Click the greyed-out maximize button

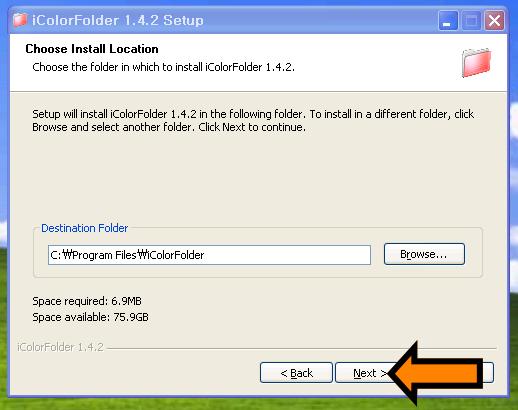pos(471,21)
